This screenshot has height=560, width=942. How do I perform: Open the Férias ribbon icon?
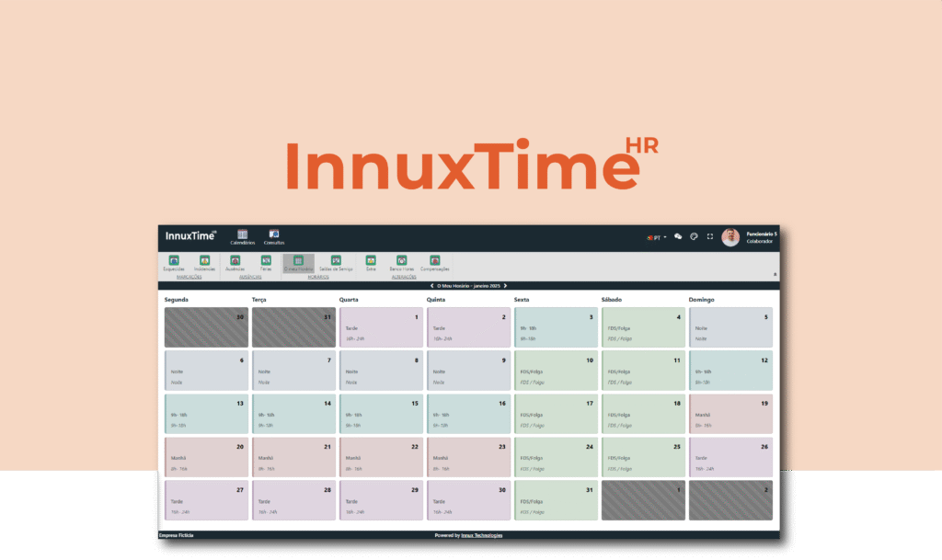(x=266, y=260)
